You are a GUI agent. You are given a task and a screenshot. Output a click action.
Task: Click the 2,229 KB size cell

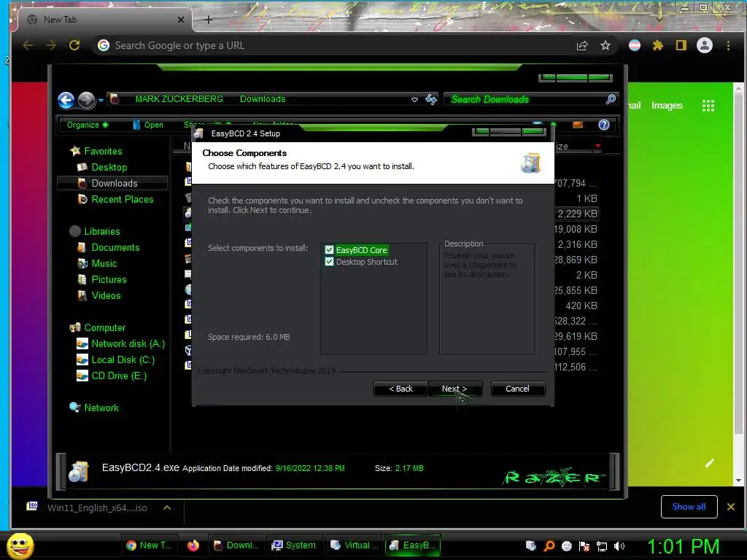(x=577, y=214)
